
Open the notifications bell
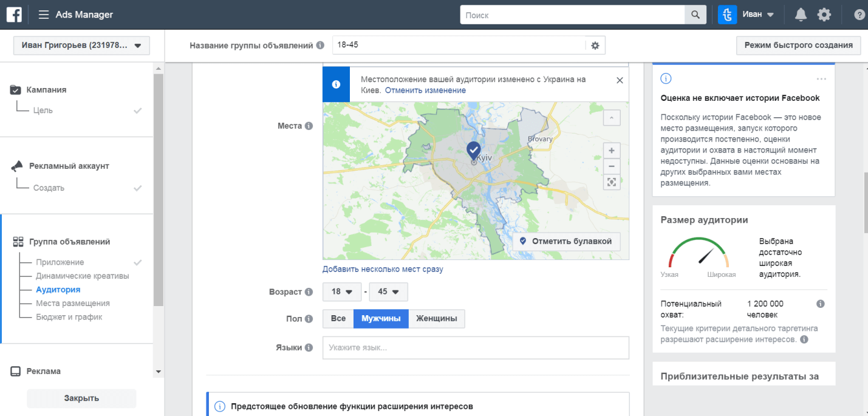pos(801,15)
